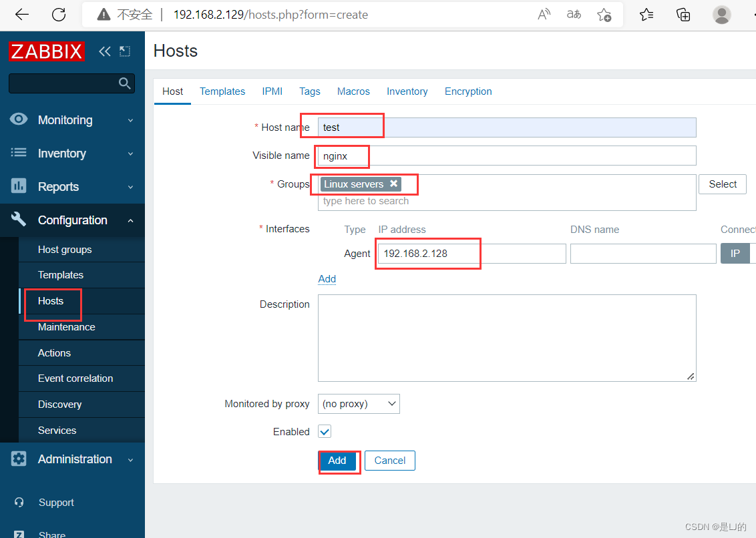The image size is (756, 538).
Task: Click the Share Z icon
Action: pyautogui.click(x=19, y=534)
